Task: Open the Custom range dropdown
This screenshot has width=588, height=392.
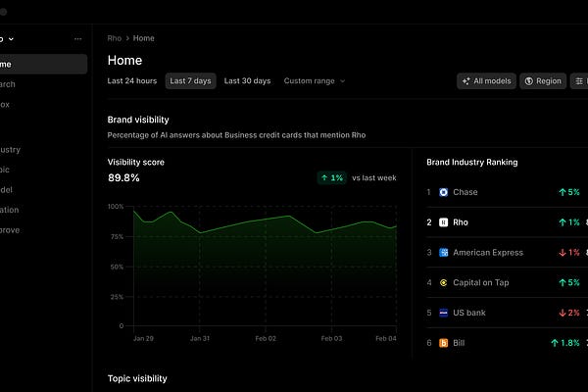Action: coord(315,81)
